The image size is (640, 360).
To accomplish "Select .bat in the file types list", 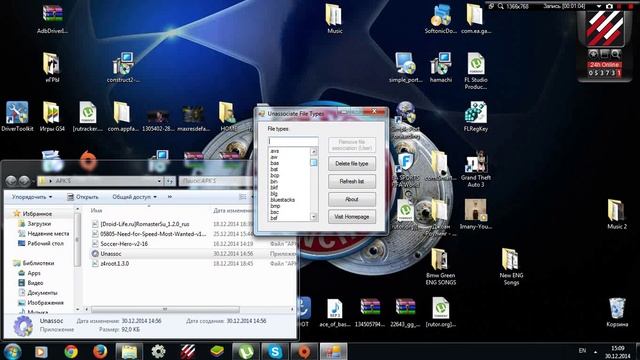I will coord(274,169).
